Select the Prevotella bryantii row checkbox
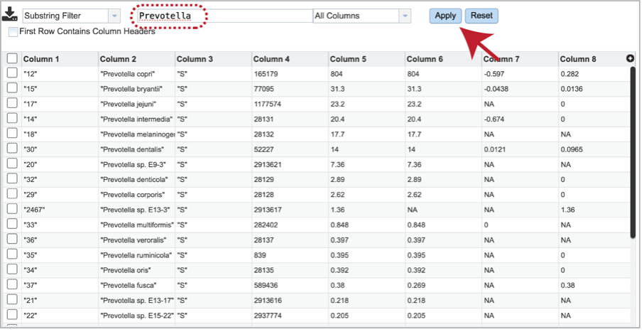The width and height of the screenshot is (644, 332). (x=12, y=89)
